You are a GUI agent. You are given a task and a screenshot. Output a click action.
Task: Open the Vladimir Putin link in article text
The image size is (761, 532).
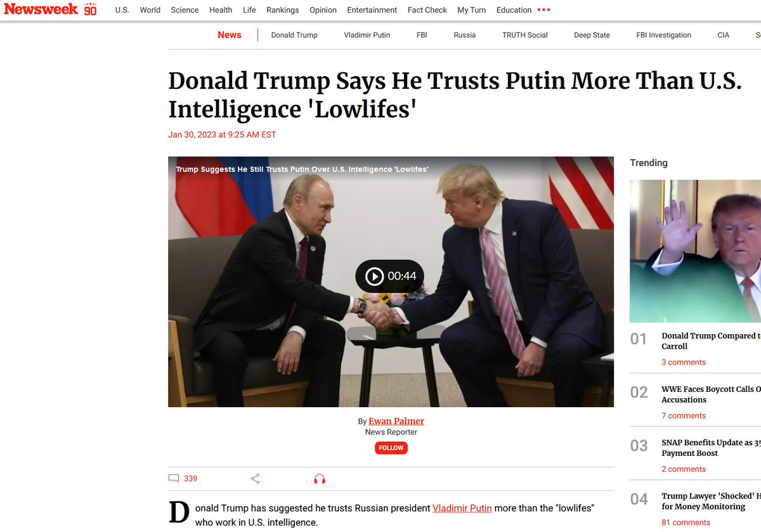(x=462, y=508)
